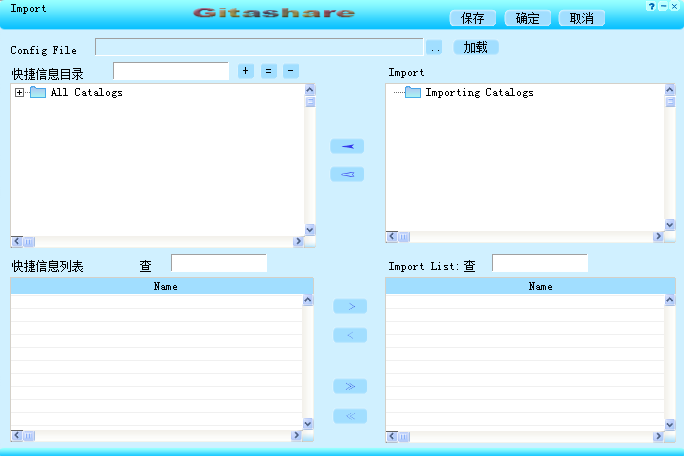Minimize the Import window

[x=663, y=6]
